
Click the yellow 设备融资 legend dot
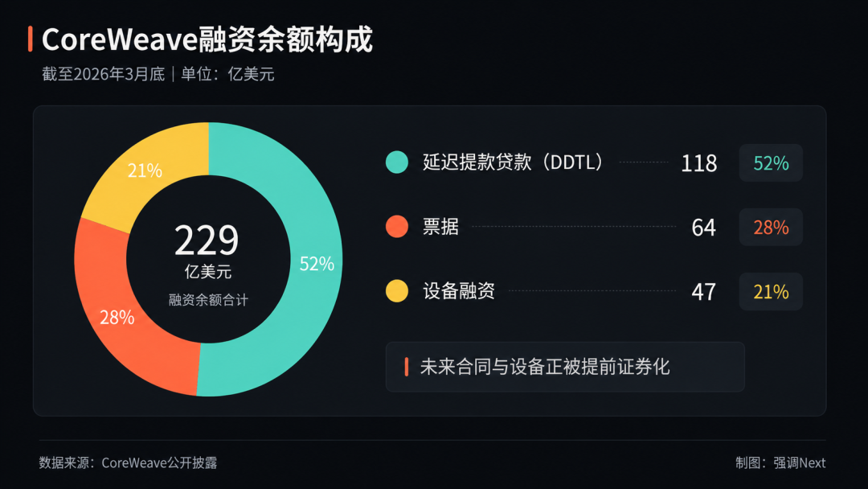[397, 290]
